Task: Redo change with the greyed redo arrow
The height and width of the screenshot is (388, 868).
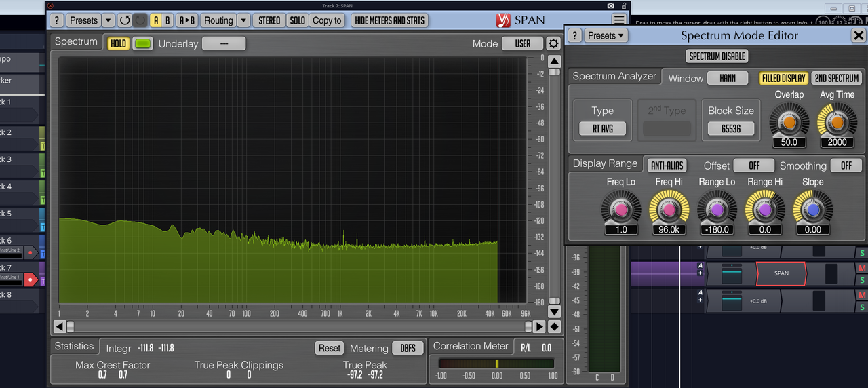Action: coord(140,20)
